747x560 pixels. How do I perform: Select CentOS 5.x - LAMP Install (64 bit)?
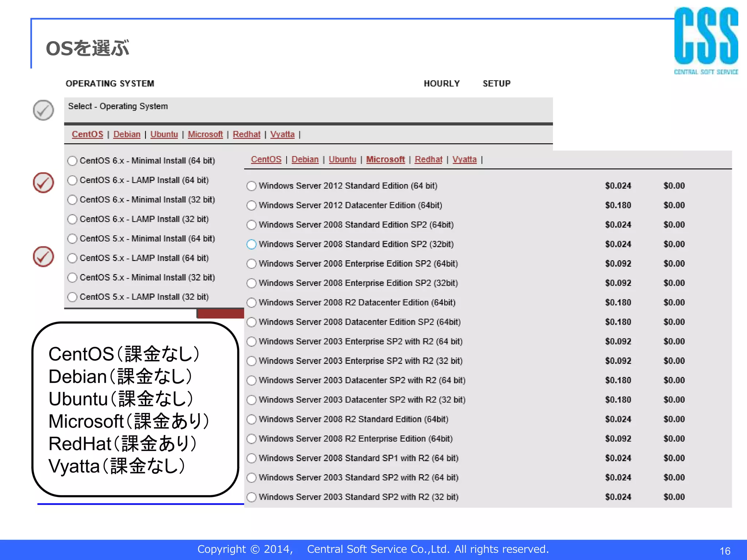(x=72, y=258)
